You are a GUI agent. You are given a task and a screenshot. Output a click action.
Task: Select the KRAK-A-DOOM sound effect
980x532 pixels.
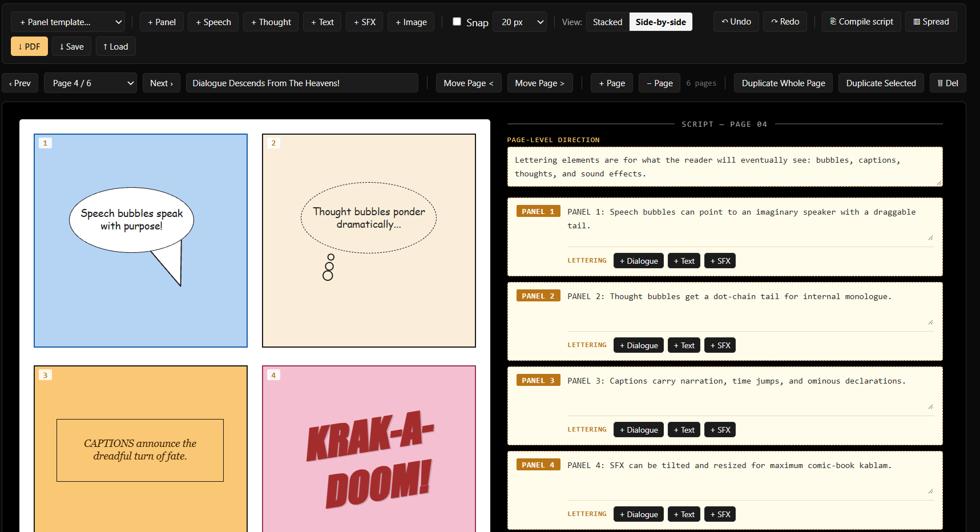[x=371, y=460]
